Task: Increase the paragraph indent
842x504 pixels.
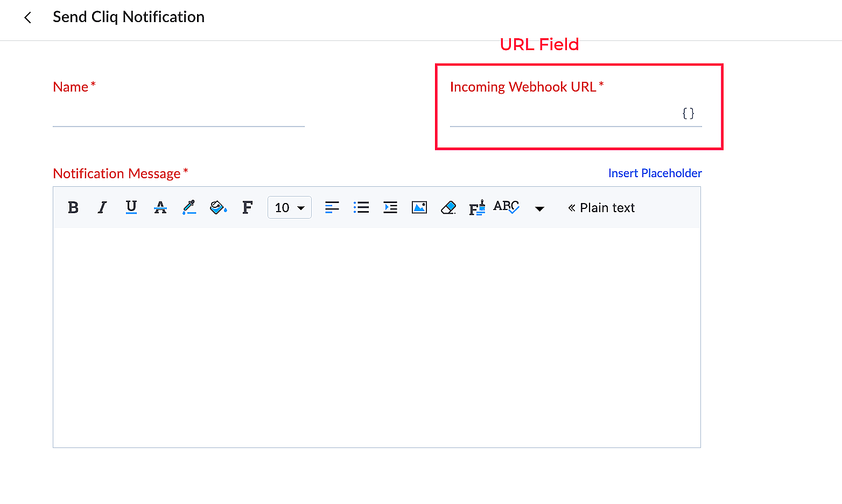Action: click(x=390, y=207)
